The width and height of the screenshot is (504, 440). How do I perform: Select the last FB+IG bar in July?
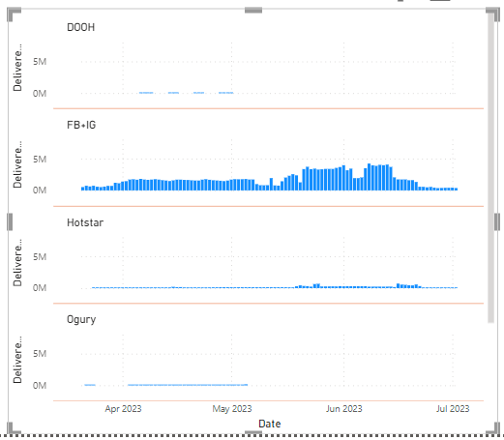point(456,190)
